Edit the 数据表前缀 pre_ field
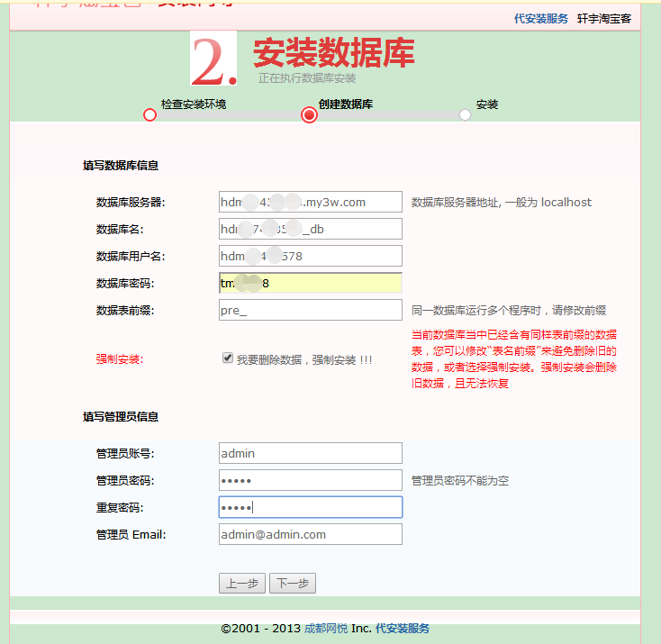Image resolution: width=661 pixels, height=644 pixels. coord(310,310)
